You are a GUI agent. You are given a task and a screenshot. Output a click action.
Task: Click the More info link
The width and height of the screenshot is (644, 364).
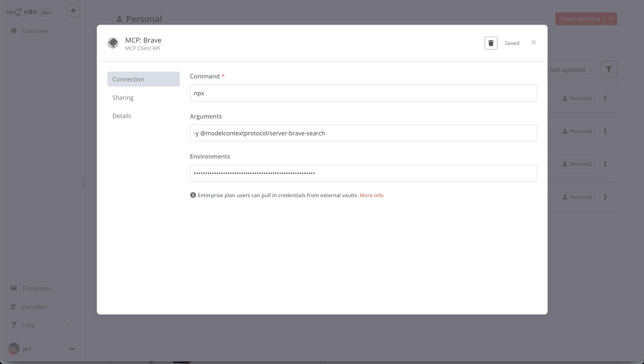pos(371,195)
